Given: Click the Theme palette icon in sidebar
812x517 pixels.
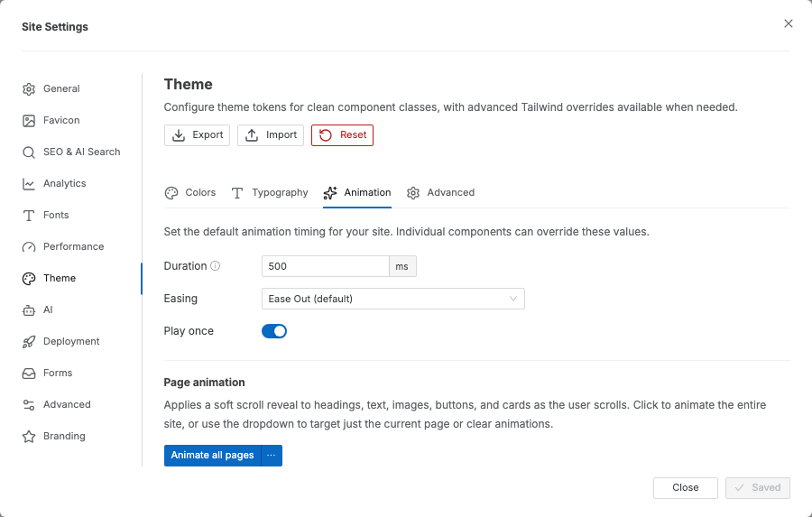Looking at the screenshot, I should pyautogui.click(x=29, y=279).
